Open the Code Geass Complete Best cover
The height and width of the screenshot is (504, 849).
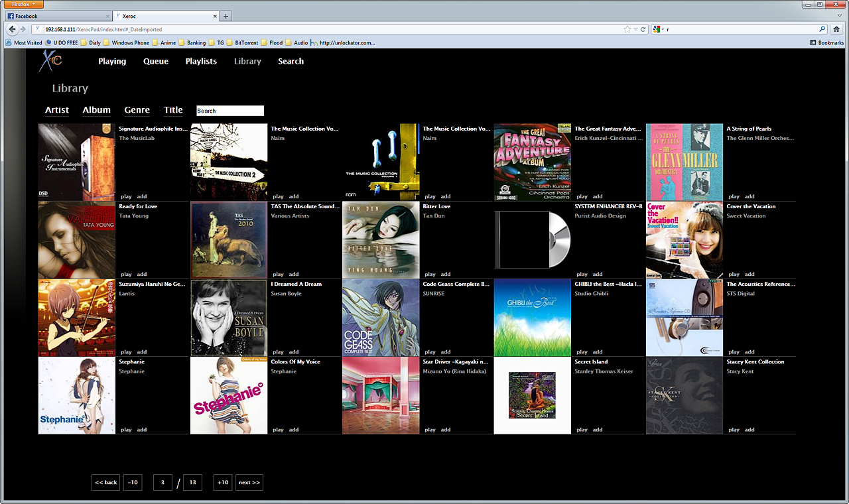(381, 318)
